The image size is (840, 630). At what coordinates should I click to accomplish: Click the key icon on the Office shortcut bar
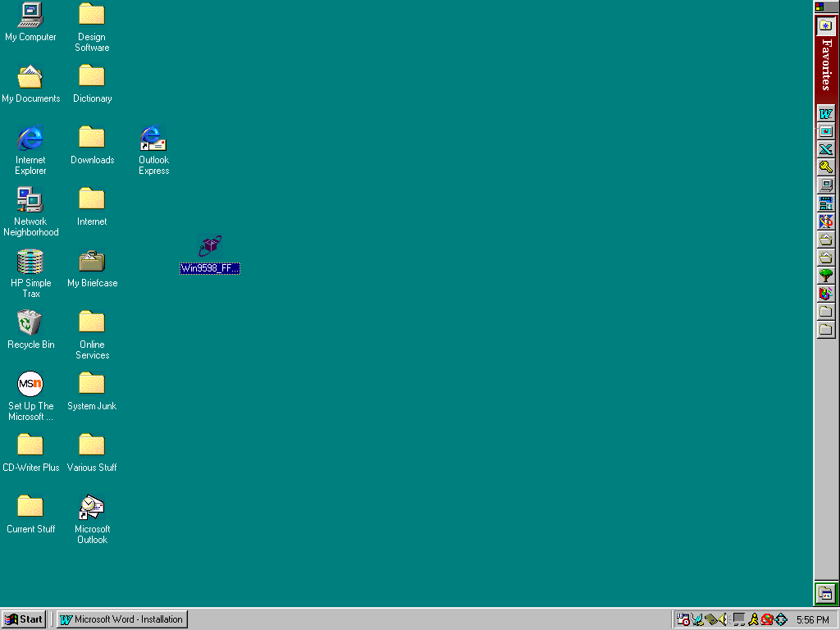825,167
